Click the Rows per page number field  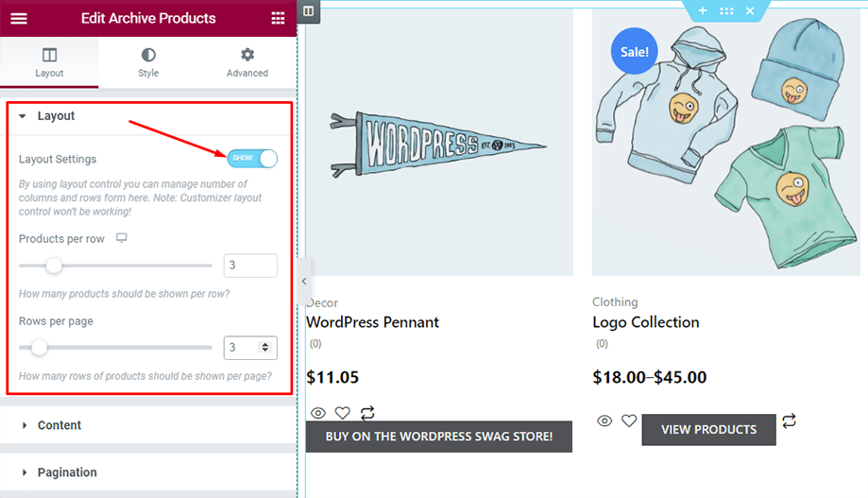[x=242, y=348]
